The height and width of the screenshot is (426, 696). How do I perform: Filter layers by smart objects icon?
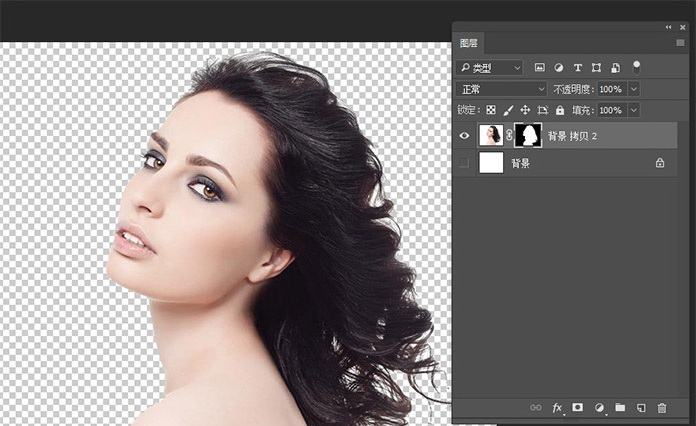coord(615,67)
